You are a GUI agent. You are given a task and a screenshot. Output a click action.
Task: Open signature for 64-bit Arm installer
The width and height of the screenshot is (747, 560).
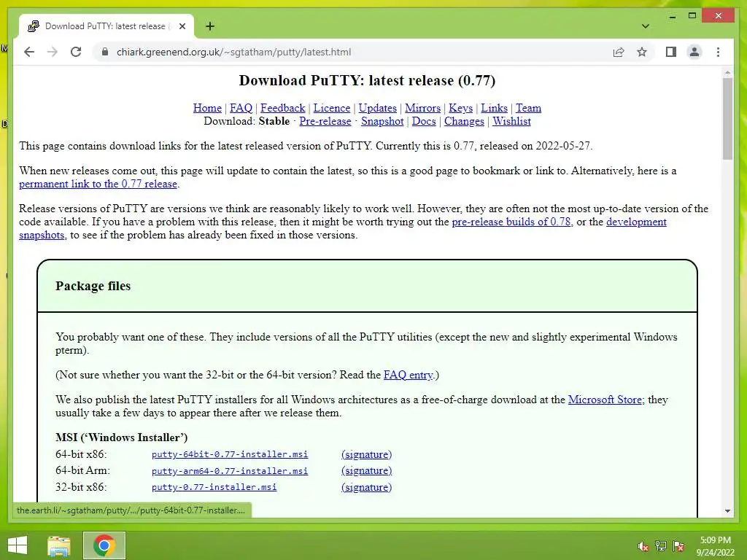pos(366,470)
